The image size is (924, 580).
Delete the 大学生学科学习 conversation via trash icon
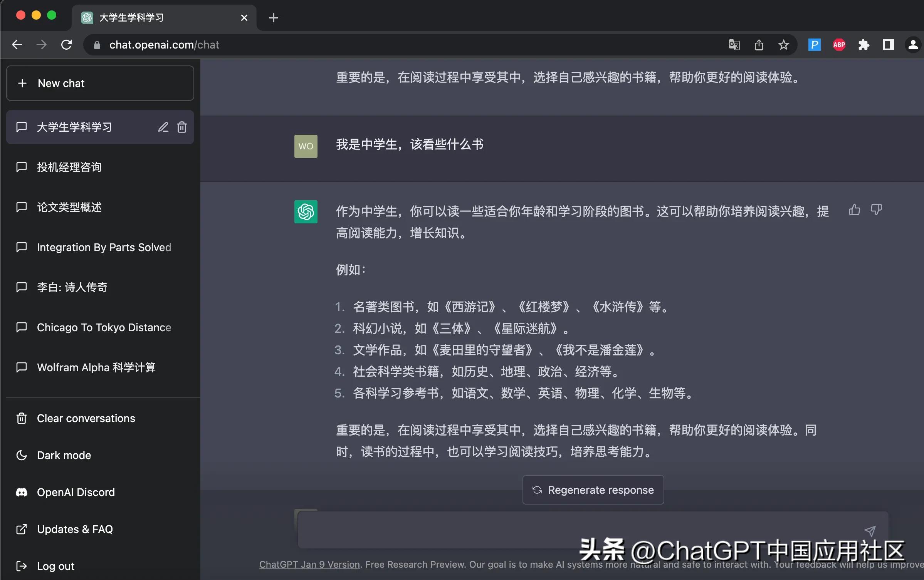[181, 127]
